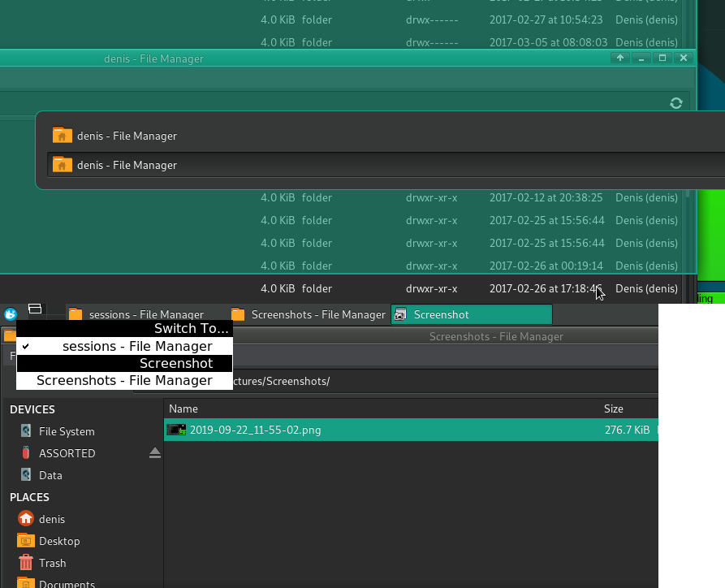725x588 pixels.
Task: Select highlighted second 'denis - File Manager' entry
Action: [x=127, y=165]
